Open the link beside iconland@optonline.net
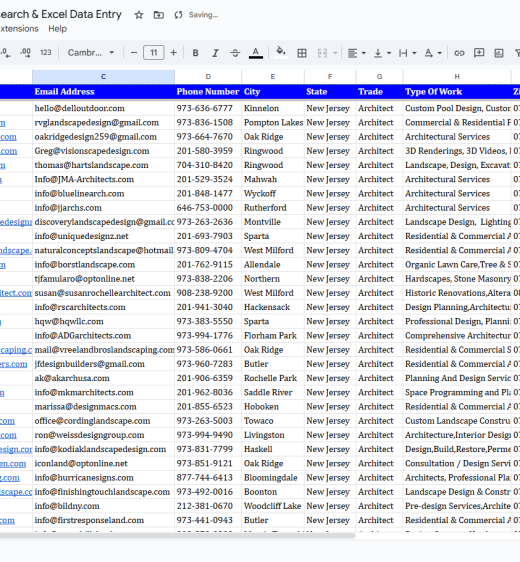The image size is (520, 562). pyautogui.click(x=13, y=463)
